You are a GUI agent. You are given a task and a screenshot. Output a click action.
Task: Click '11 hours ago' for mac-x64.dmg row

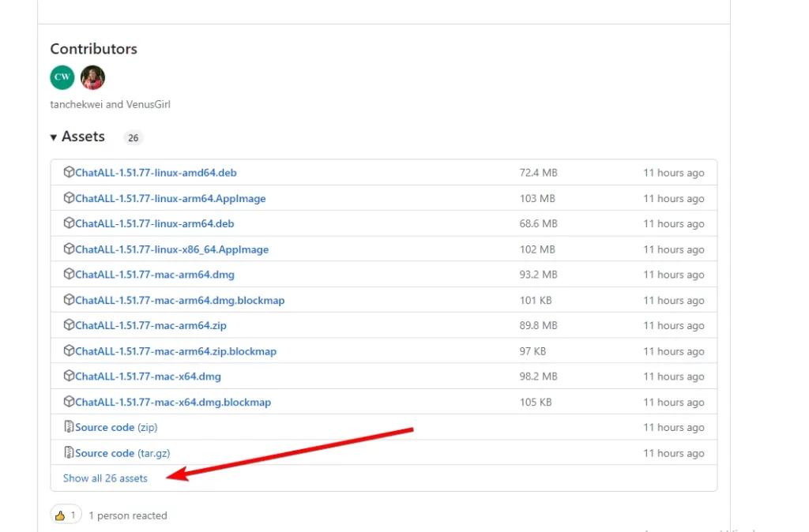(x=673, y=377)
